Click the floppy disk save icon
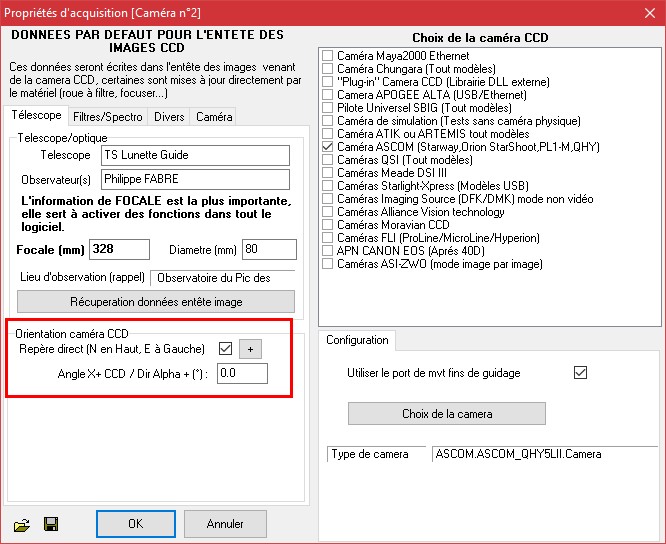 51,524
